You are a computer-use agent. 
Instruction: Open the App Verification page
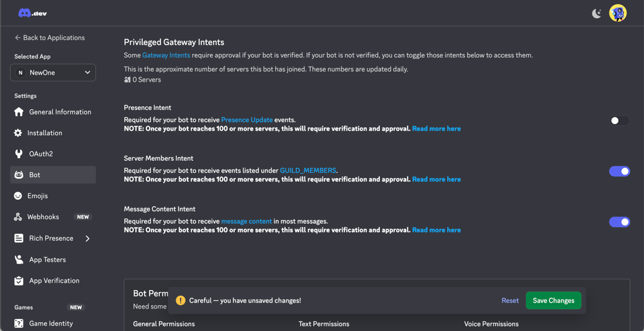(53, 281)
